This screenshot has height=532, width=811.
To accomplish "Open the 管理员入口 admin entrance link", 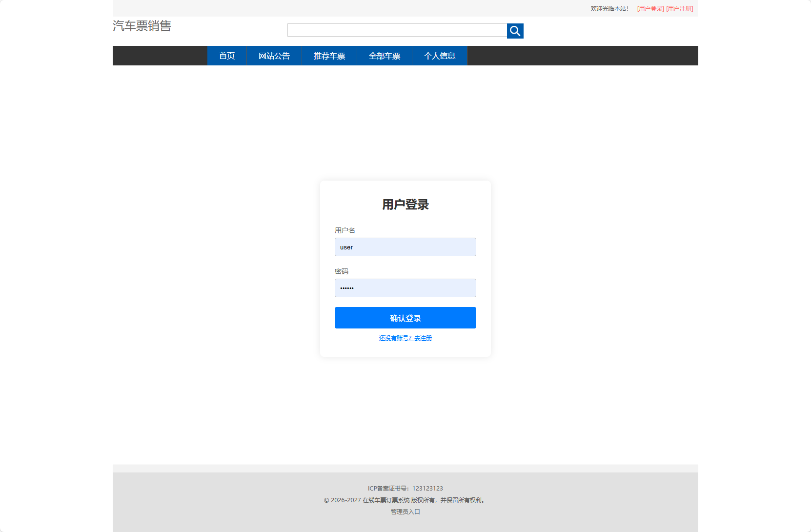I will pos(405,512).
